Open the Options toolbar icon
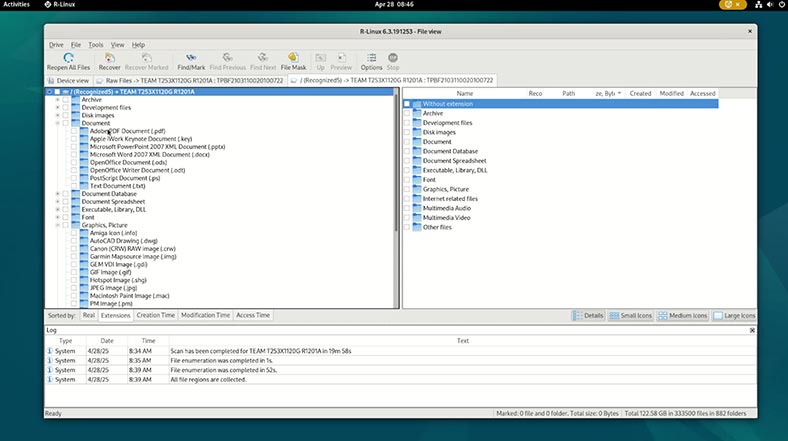The height and width of the screenshot is (441, 788). 371,58
